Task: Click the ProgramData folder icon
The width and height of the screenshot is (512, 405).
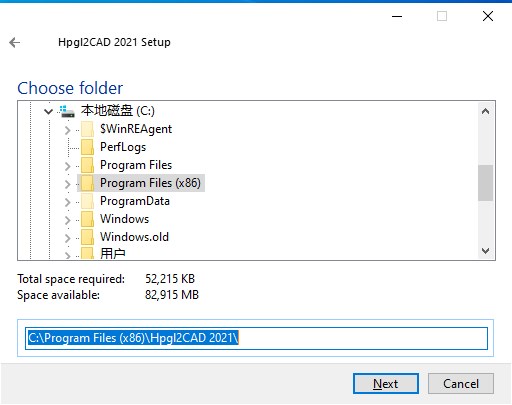Action: click(87, 201)
